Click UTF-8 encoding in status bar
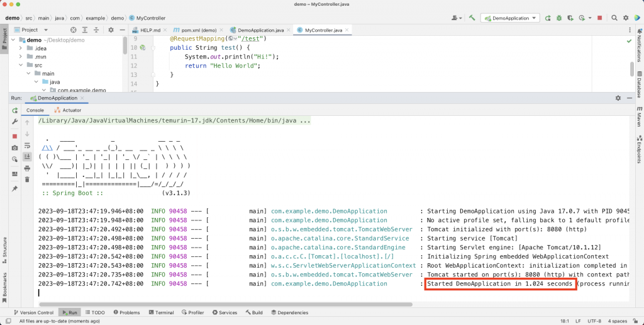The image size is (644, 325). point(594,321)
